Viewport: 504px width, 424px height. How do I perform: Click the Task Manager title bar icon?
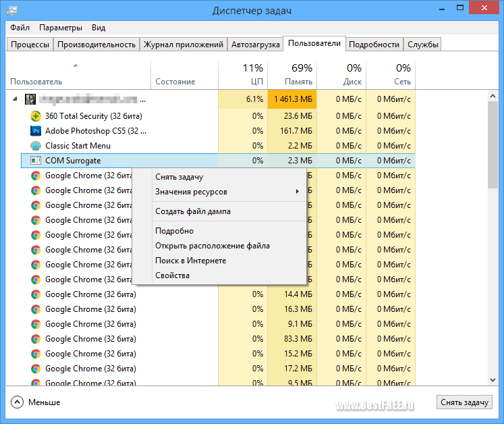12,10
